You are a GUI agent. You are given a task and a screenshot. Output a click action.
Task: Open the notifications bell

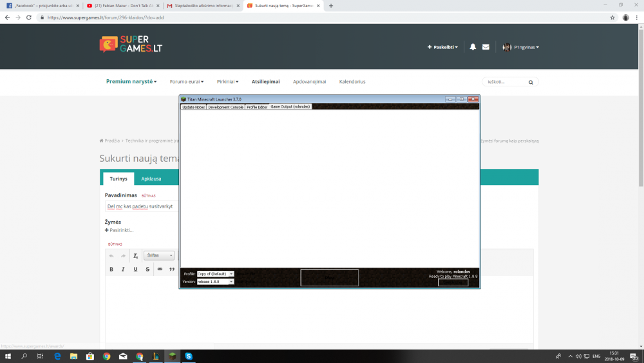click(473, 47)
